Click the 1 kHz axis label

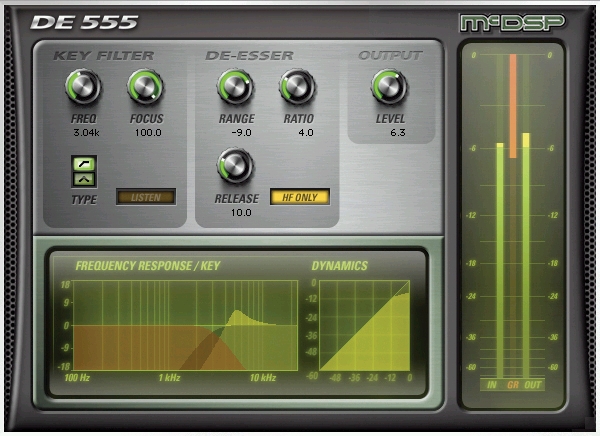tap(169, 378)
